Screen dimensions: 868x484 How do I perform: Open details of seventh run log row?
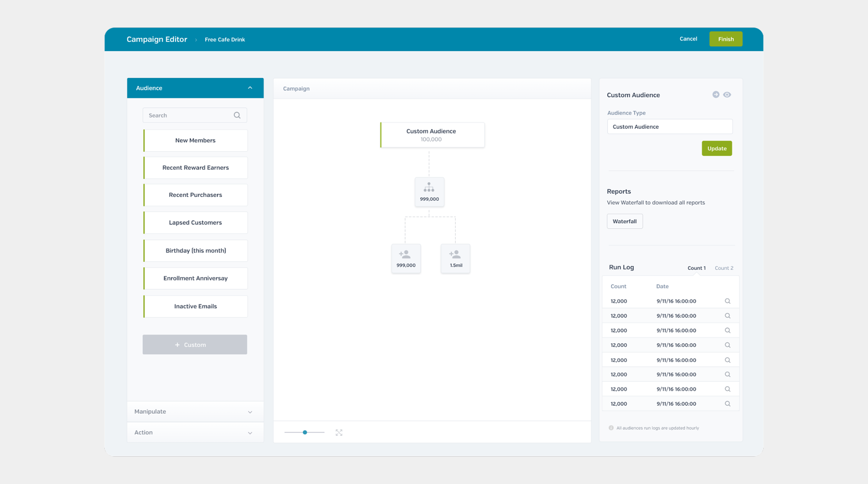[x=727, y=389]
